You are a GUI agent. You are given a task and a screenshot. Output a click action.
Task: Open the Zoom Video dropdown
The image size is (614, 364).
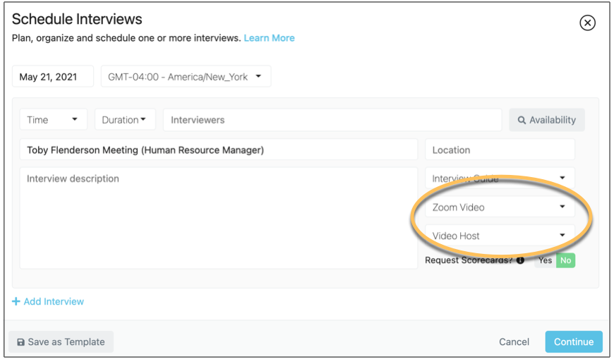click(500, 207)
